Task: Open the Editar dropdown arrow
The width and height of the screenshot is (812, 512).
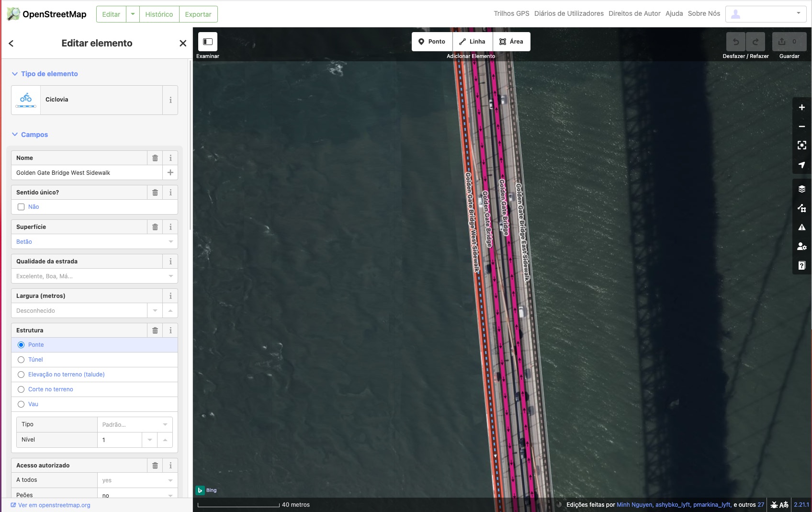Action: [133, 14]
